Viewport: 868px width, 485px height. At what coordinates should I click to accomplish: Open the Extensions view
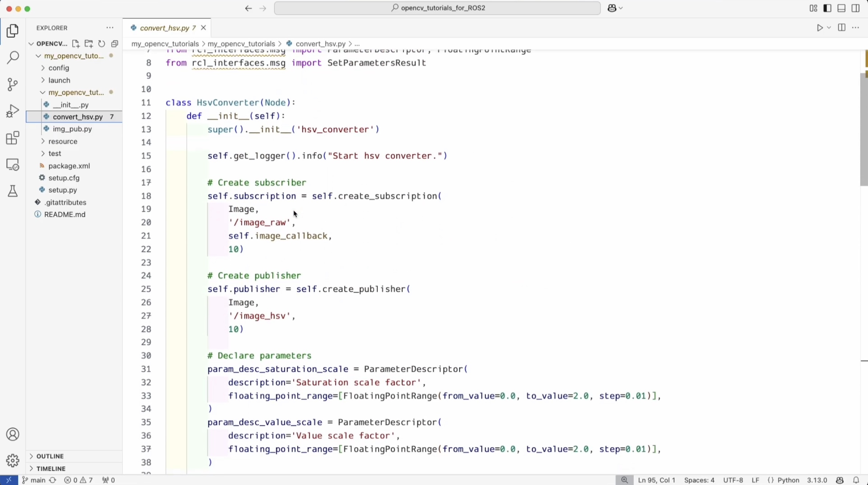point(13,138)
